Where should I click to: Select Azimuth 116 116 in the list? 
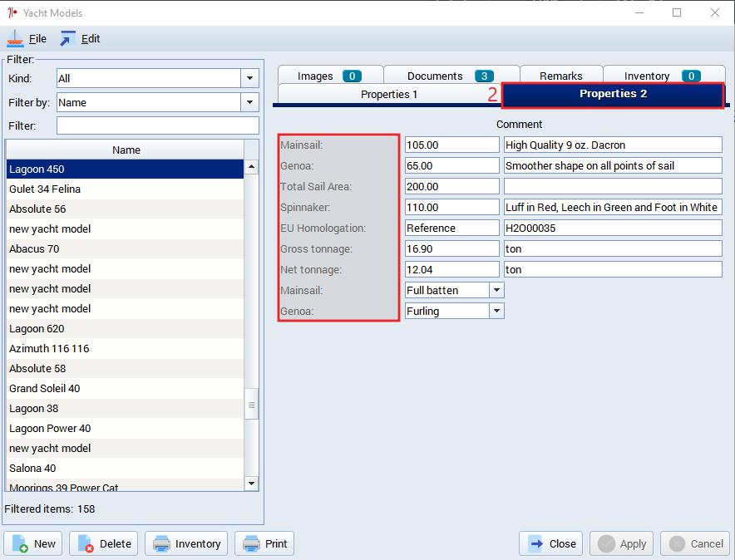point(126,348)
